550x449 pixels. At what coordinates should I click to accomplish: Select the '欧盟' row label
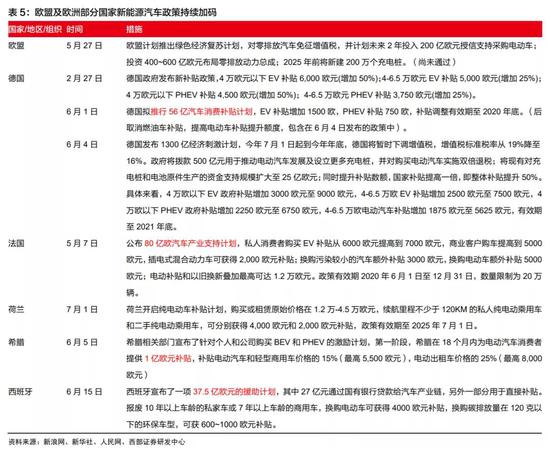click(x=16, y=46)
